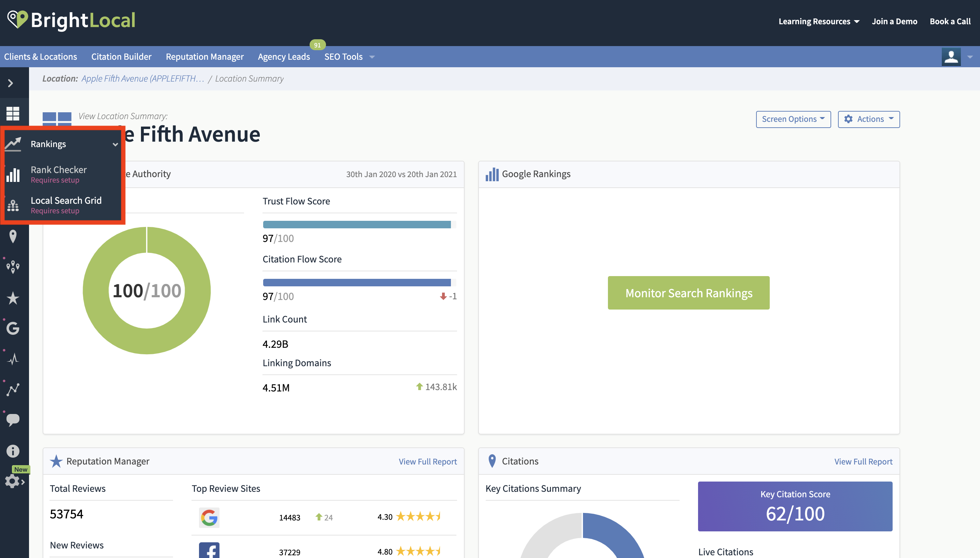Collapse the Rankings menu chevron

click(x=115, y=144)
